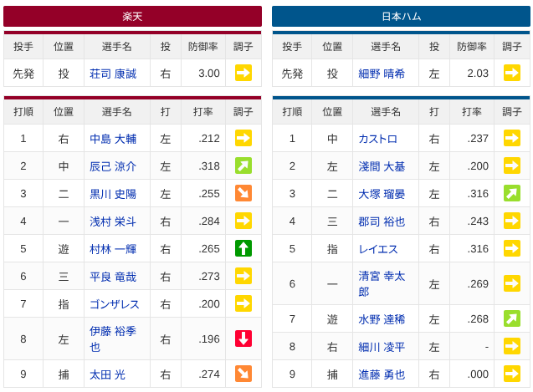Click the 防御率 column header under 楽天
Image resolution: width=533 pixels, height=392 pixels.
tap(203, 47)
